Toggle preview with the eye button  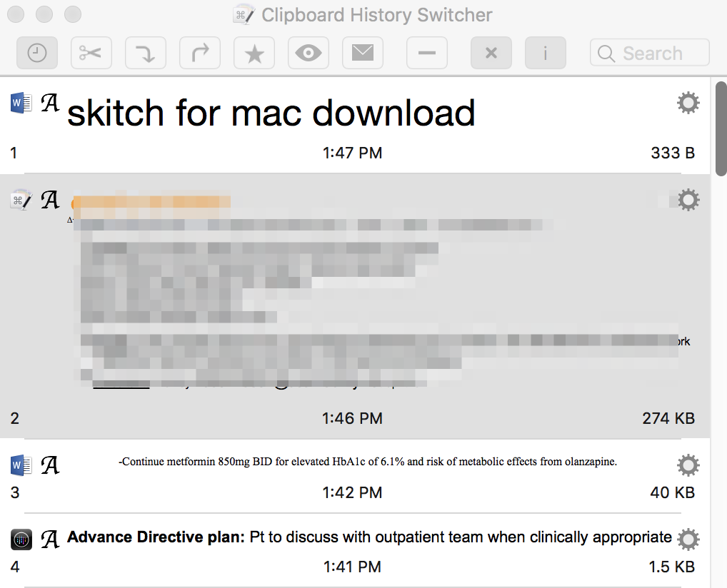click(x=309, y=53)
